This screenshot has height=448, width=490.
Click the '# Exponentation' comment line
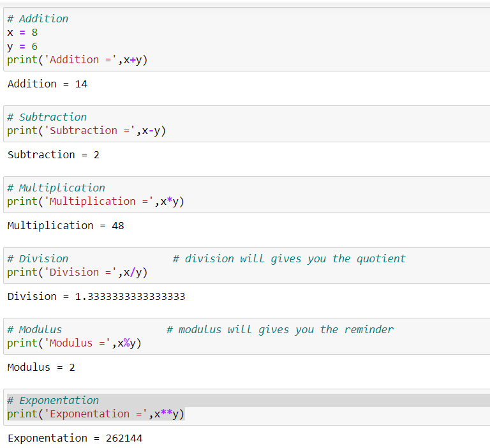[53, 401]
